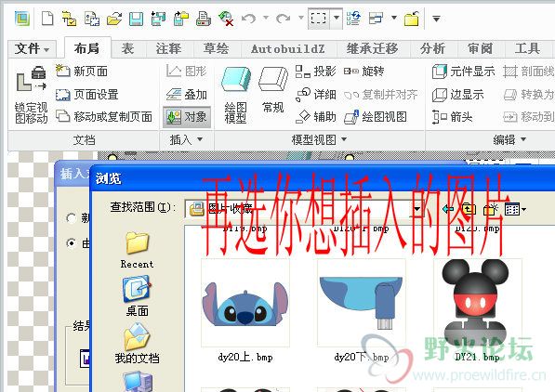Switch to the 草绘 ribbon tab
Viewport: 555px width, 392px height.
coord(217,48)
